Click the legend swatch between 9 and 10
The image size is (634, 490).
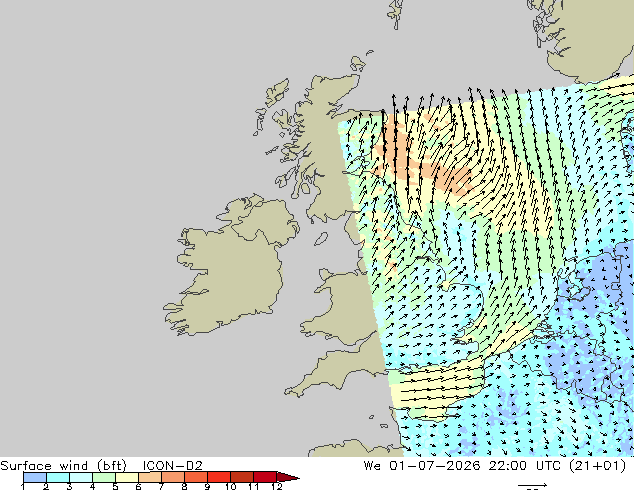click(219, 477)
